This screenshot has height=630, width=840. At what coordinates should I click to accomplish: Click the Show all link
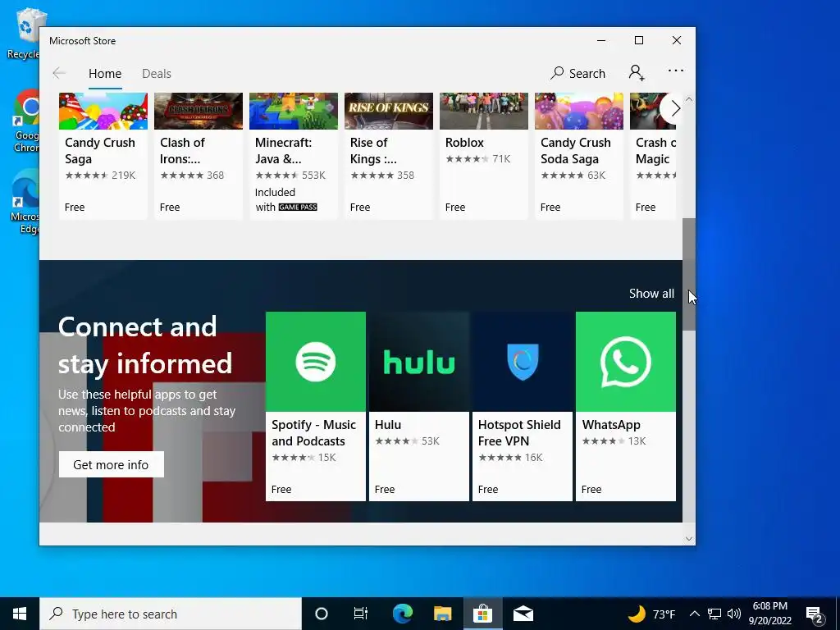(651, 294)
